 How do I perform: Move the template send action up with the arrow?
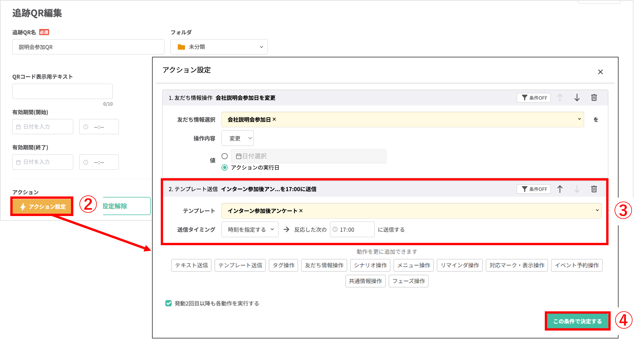click(x=560, y=189)
